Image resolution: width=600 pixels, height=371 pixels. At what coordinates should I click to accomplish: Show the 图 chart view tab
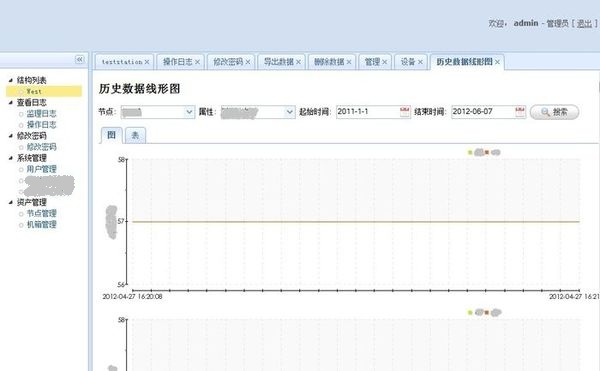[x=111, y=135]
